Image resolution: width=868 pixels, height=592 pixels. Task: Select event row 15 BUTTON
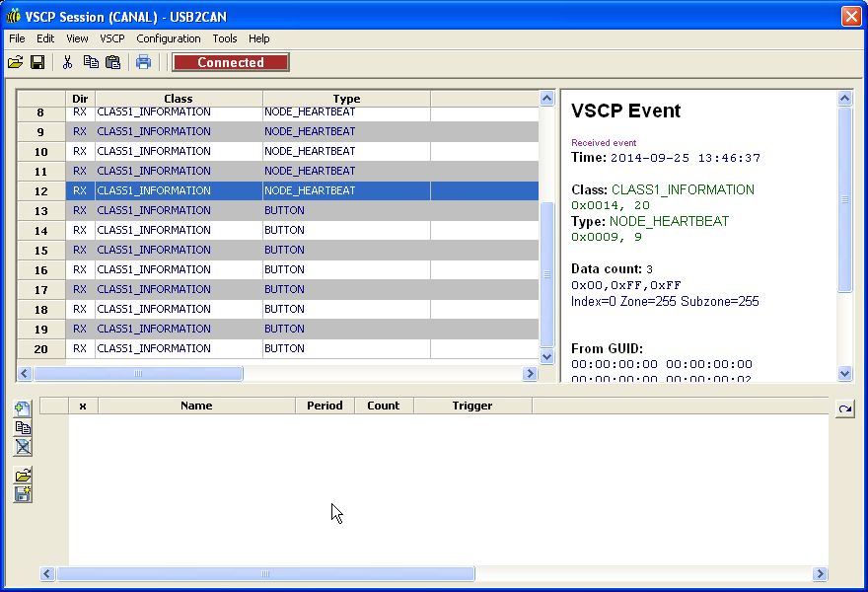coord(296,250)
